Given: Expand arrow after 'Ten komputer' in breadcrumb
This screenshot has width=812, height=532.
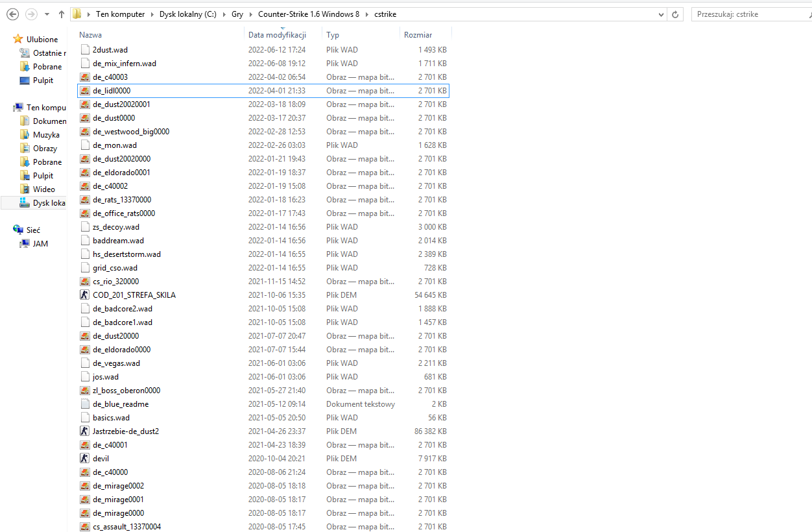Looking at the screenshot, I should click(152, 14).
